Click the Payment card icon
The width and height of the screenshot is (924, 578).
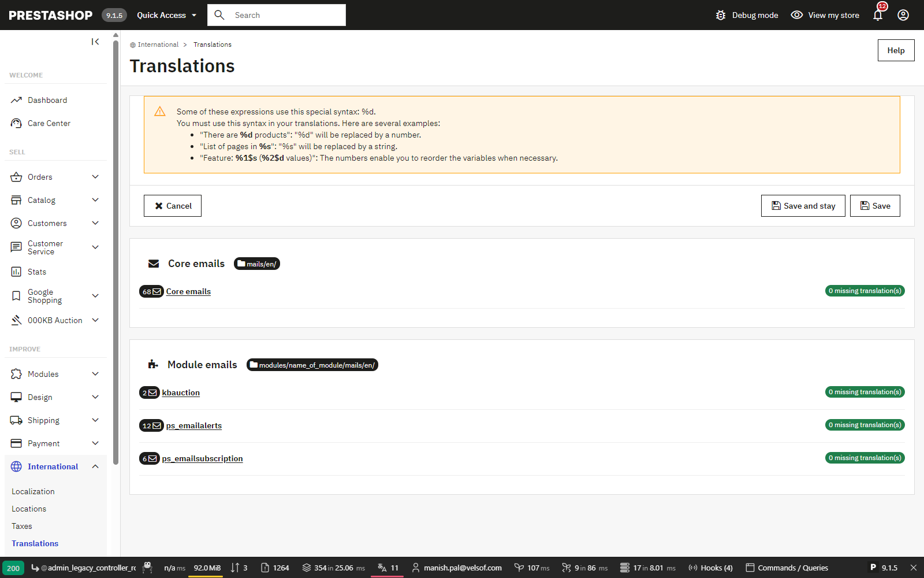click(x=16, y=443)
